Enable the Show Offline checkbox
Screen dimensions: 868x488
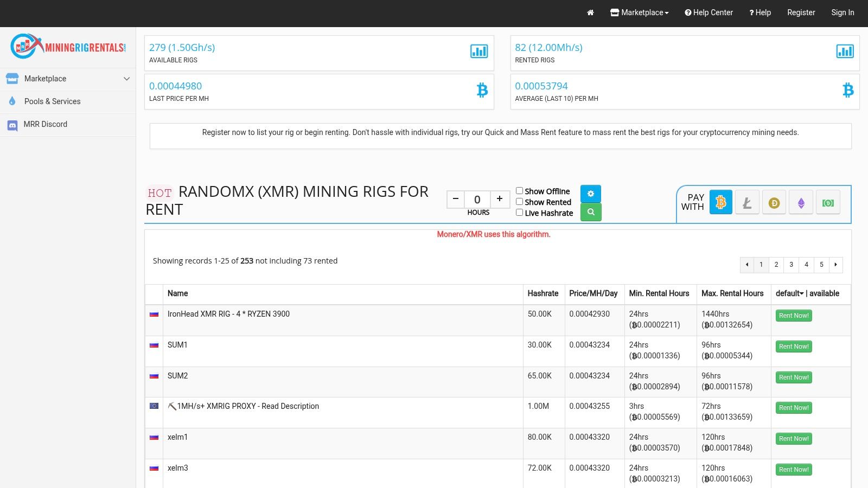pos(519,190)
